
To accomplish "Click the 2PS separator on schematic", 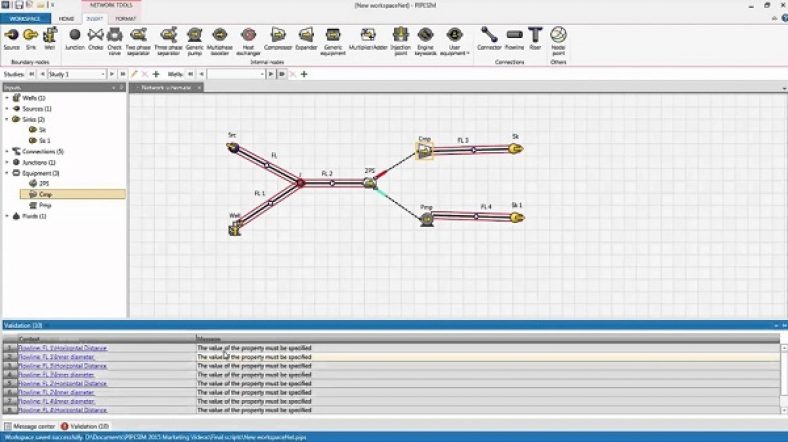I will point(370,183).
